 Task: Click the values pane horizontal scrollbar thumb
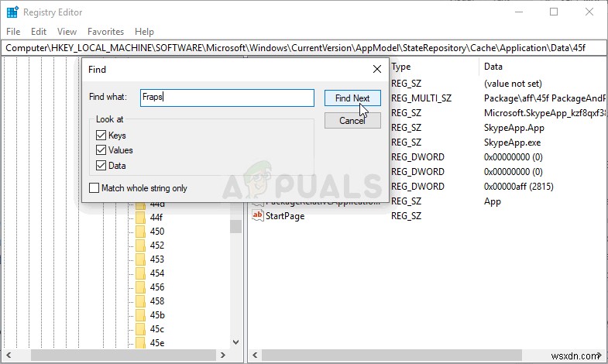point(392,355)
